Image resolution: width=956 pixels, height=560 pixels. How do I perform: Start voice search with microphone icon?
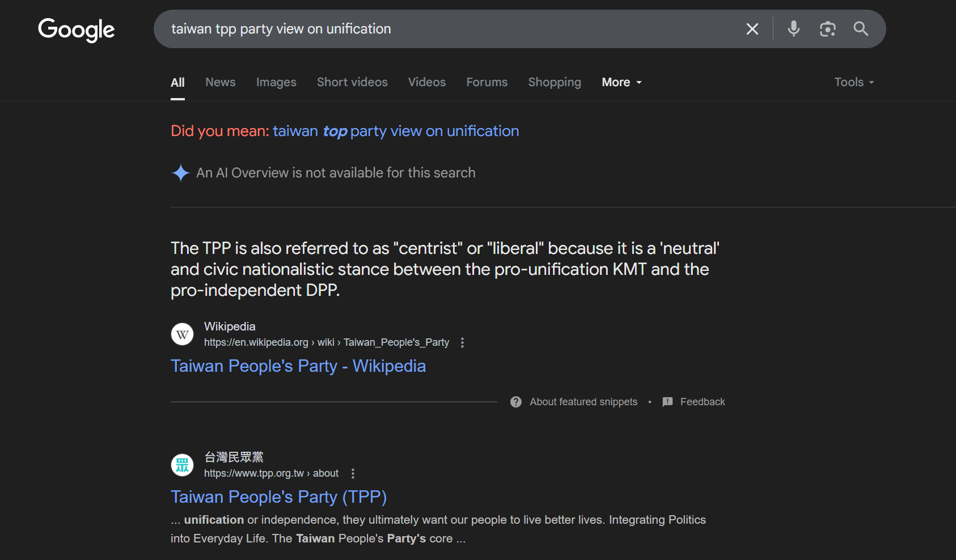click(x=793, y=29)
